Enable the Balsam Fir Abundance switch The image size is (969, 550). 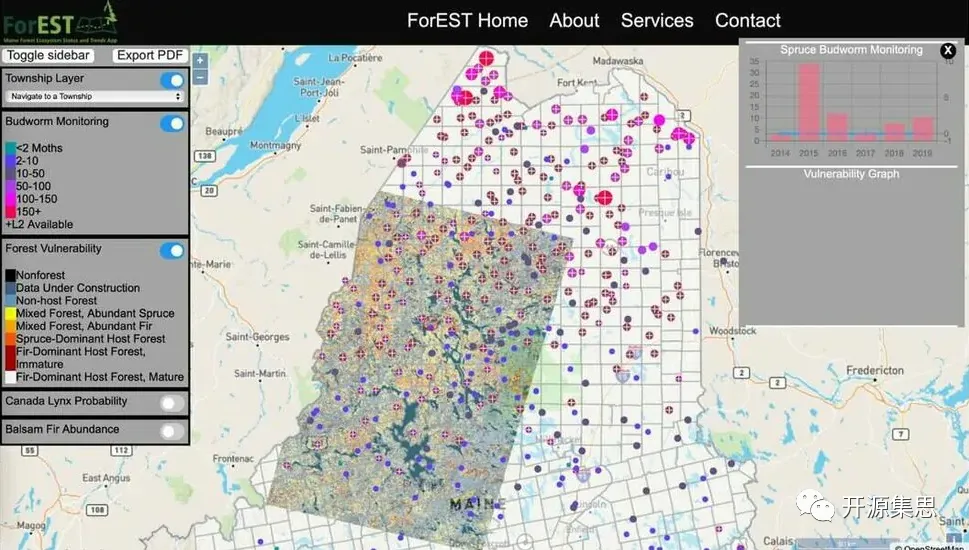tap(172, 431)
